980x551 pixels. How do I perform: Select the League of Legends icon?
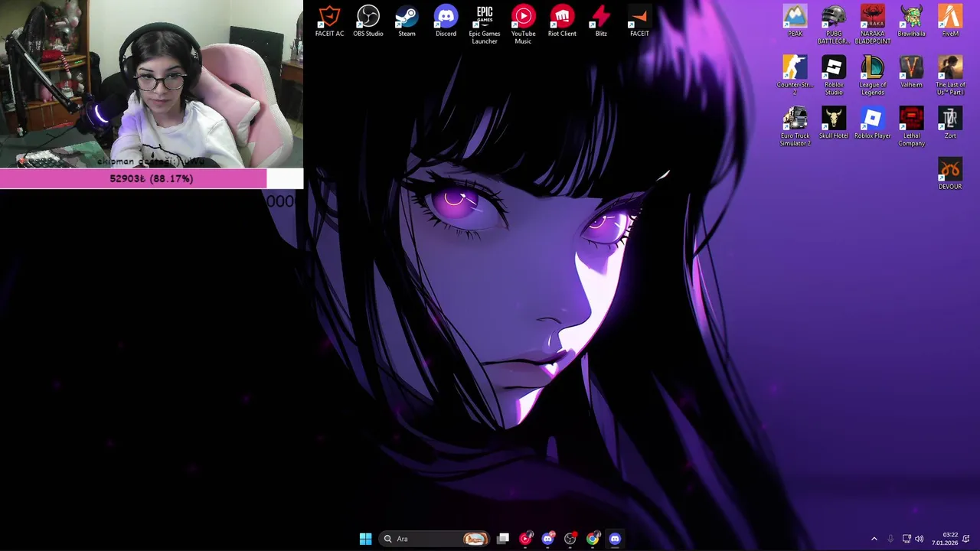click(x=872, y=76)
